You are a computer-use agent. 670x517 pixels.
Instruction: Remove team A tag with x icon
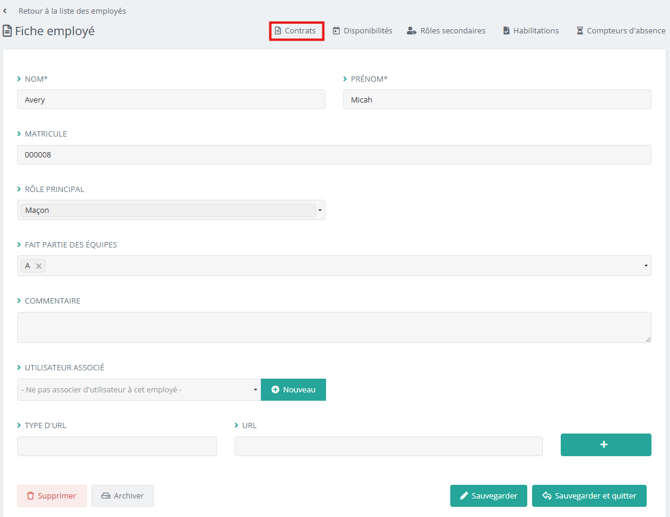39,266
